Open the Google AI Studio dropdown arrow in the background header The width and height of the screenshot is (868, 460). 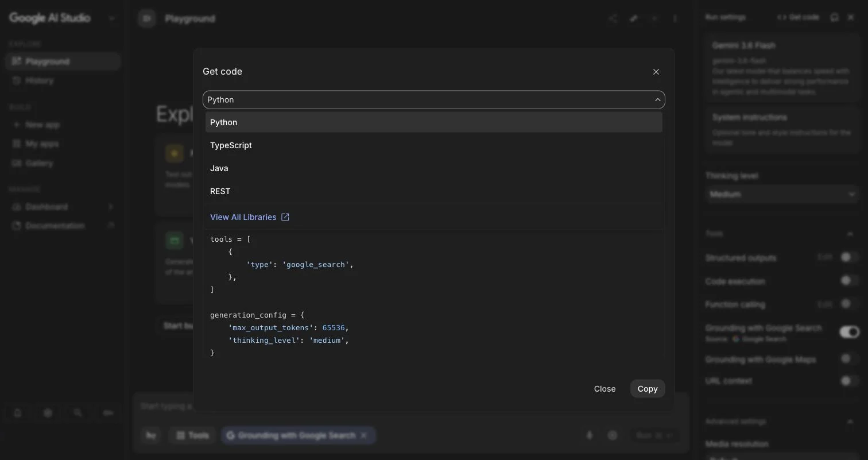(112, 18)
